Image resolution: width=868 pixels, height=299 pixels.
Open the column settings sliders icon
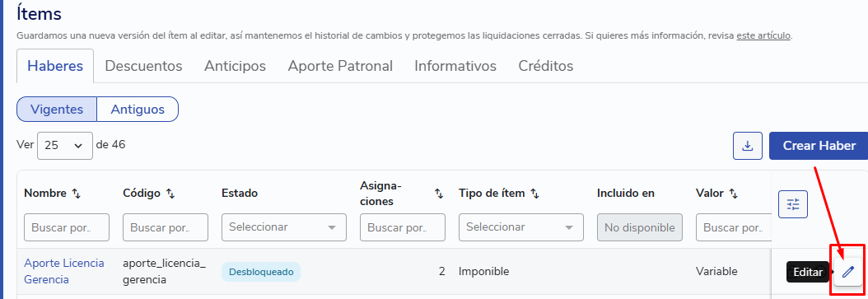click(x=793, y=204)
